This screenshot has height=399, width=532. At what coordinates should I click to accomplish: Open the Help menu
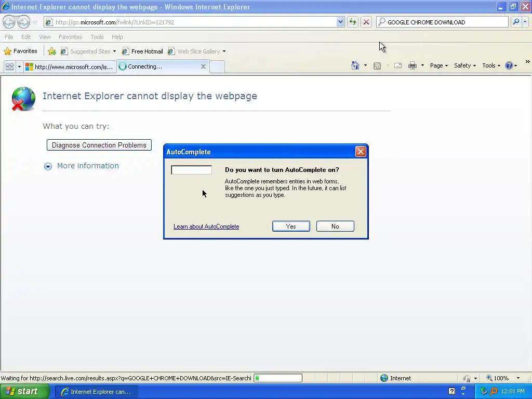(117, 37)
